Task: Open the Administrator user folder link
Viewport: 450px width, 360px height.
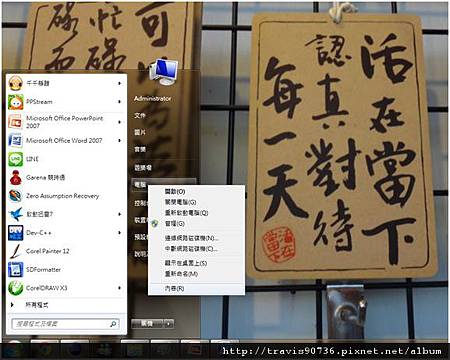Action: coord(152,99)
